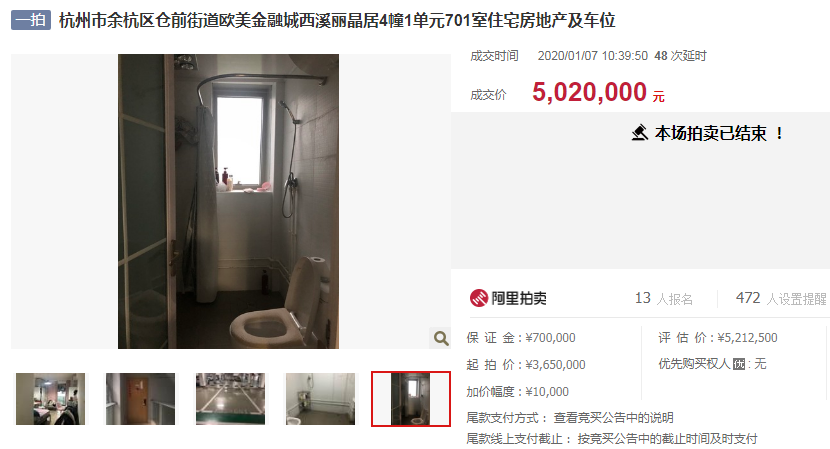Click the magnifier zoom icon on photo
The height and width of the screenshot is (449, 830).
[x=440, y=338]
